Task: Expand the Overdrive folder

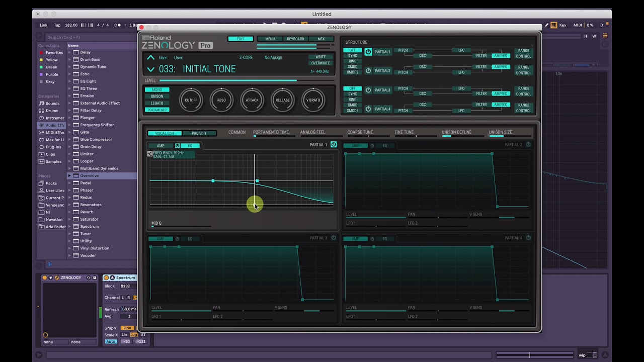Action: 70,176
